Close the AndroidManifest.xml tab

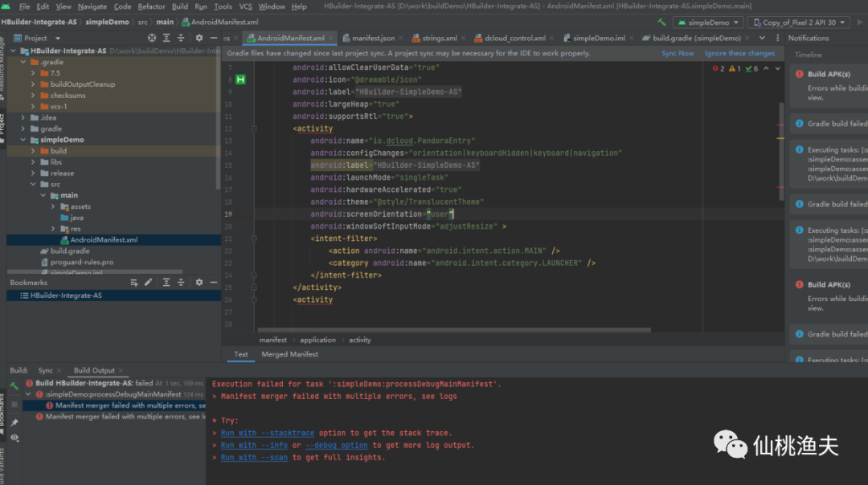point(331,39)
